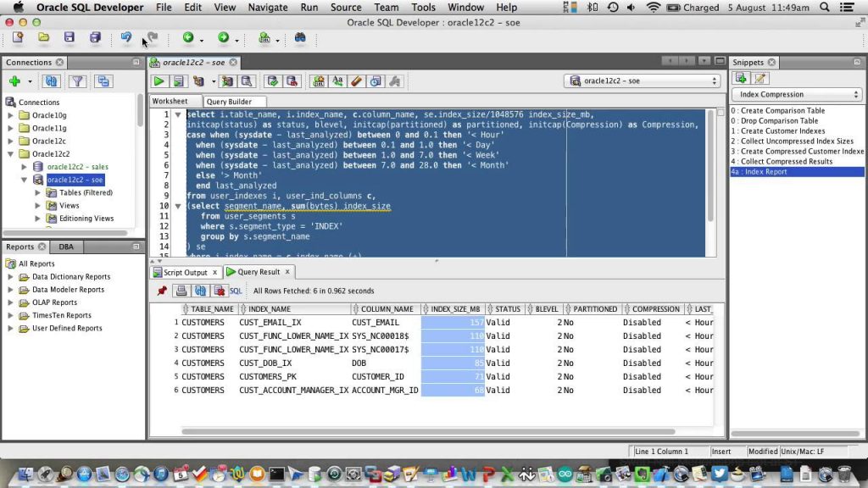Toggle the red pin on Query Result

click(162, 291)
